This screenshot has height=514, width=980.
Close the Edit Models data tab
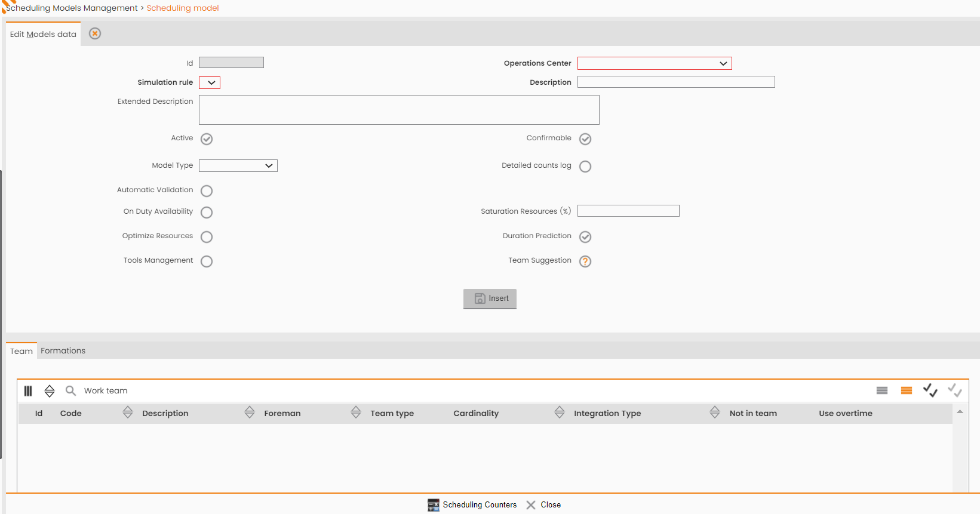(x=95, y=33)
